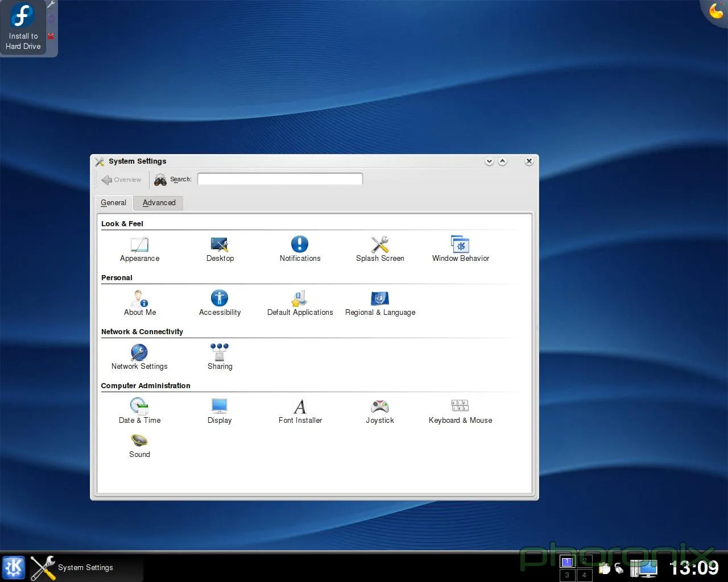Open the Appearance settings module
Screen dimensions: 728x582
[x=139, y=249]
